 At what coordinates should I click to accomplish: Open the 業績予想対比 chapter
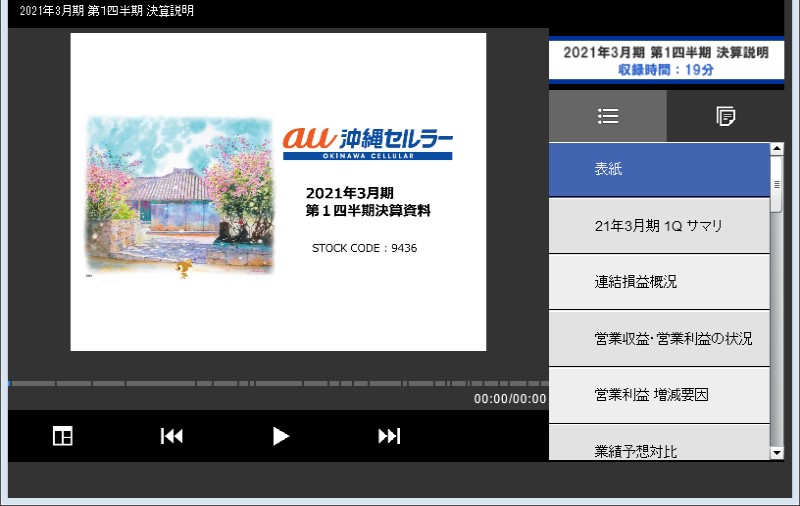coord(659,443)
